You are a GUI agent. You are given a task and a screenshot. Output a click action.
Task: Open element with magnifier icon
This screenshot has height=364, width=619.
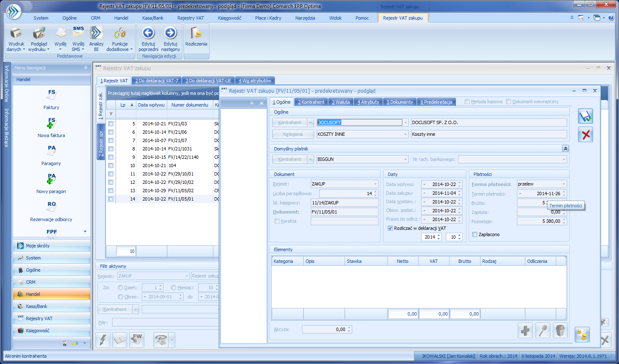coord(543,331)
